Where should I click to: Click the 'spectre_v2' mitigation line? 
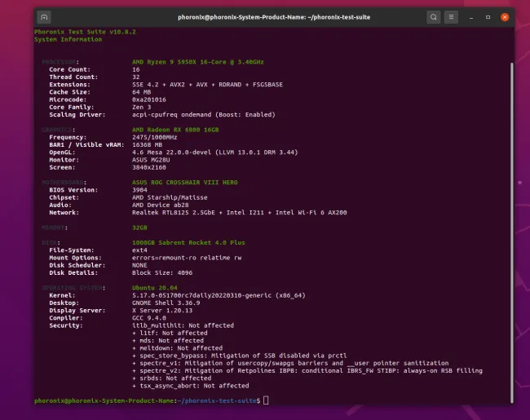tap(307, 370)
